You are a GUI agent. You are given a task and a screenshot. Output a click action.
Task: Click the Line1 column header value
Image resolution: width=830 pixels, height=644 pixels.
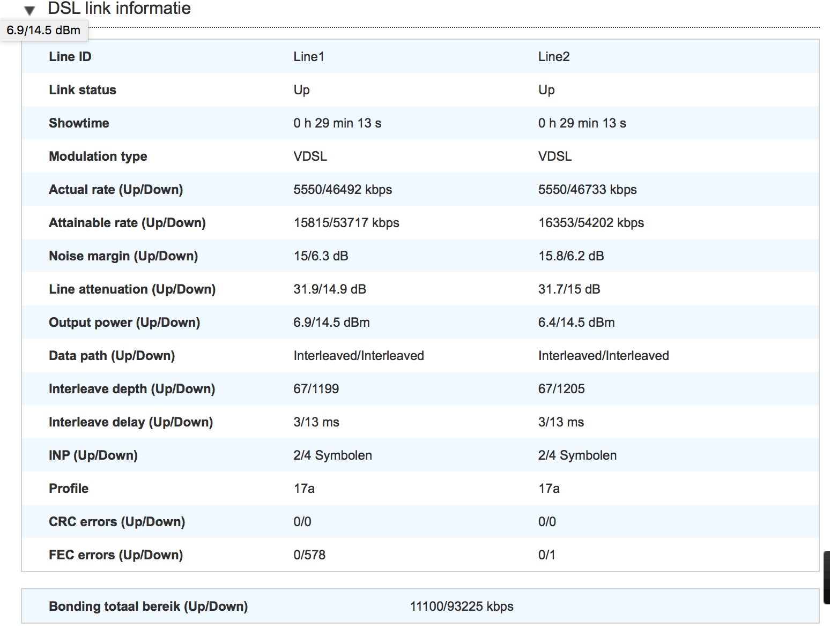coord(309,56)
